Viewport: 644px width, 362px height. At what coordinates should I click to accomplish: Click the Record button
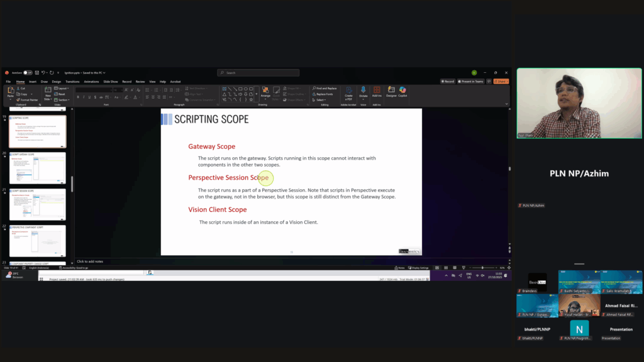tap(448, 82)
